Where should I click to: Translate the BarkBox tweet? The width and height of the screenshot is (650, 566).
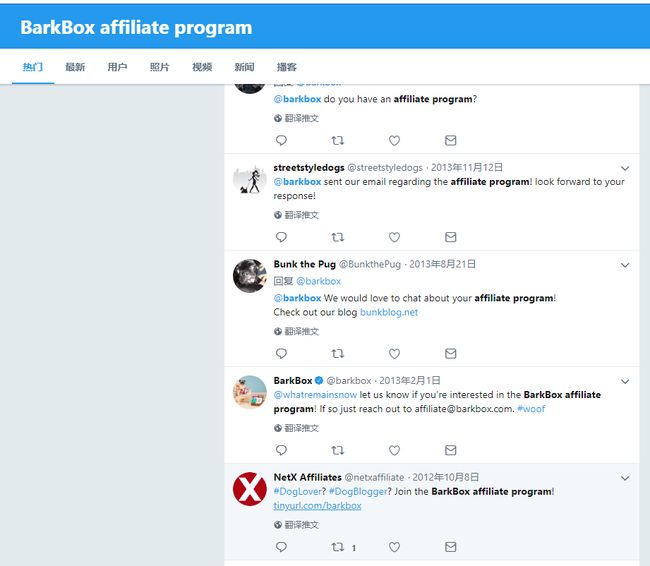[296, 428]
